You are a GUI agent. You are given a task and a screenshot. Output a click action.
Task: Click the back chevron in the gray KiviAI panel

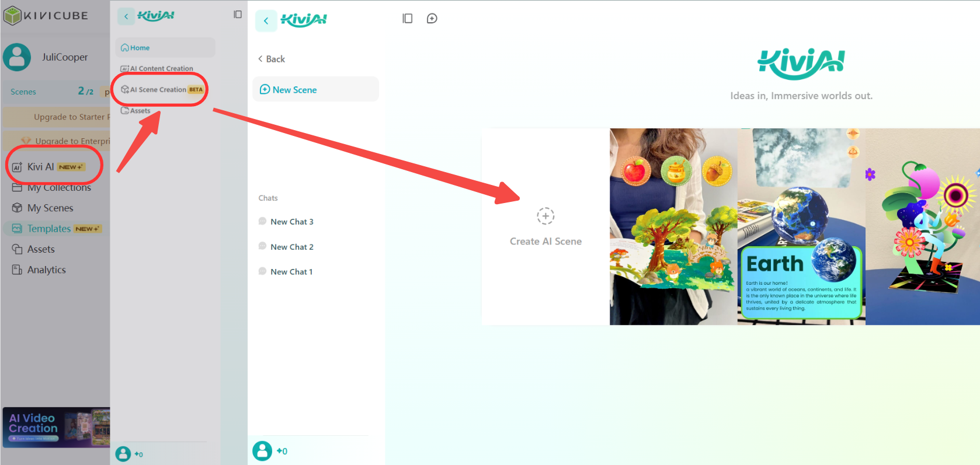pyautogui.click(x=126, y=16)
